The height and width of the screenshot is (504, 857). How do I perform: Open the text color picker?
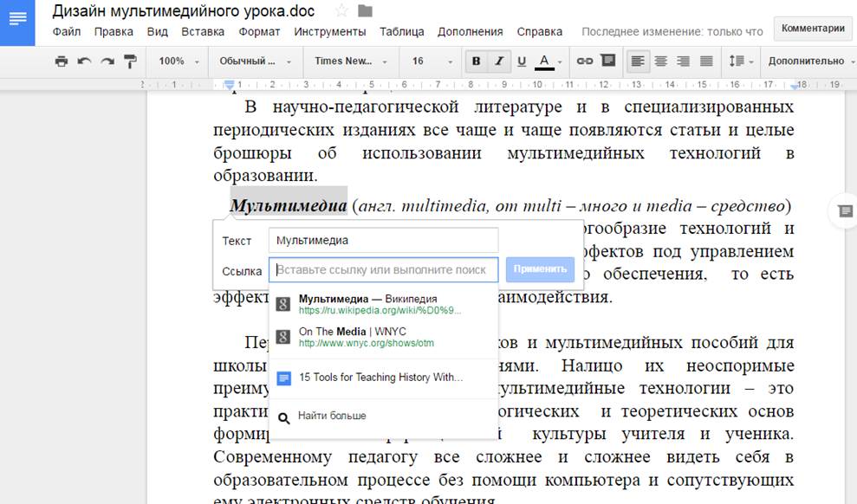pyautogui.click(x=548, y=61)
